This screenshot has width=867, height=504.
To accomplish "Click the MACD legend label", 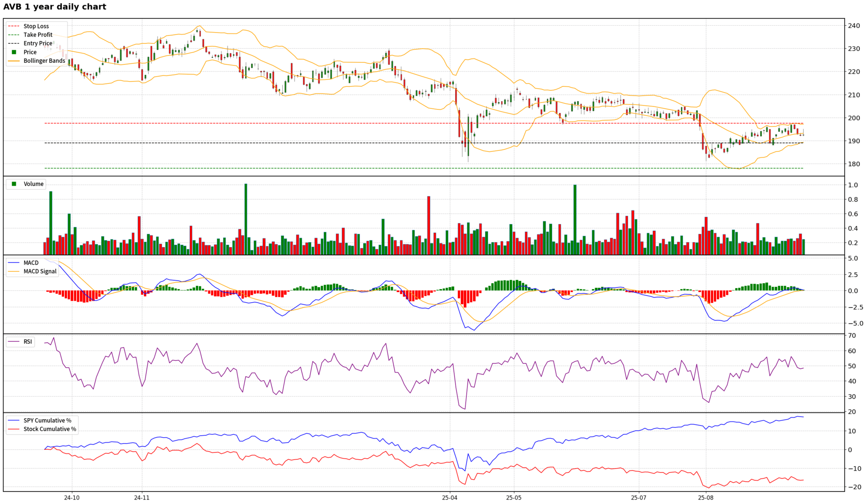I will [x=31, y=262].
